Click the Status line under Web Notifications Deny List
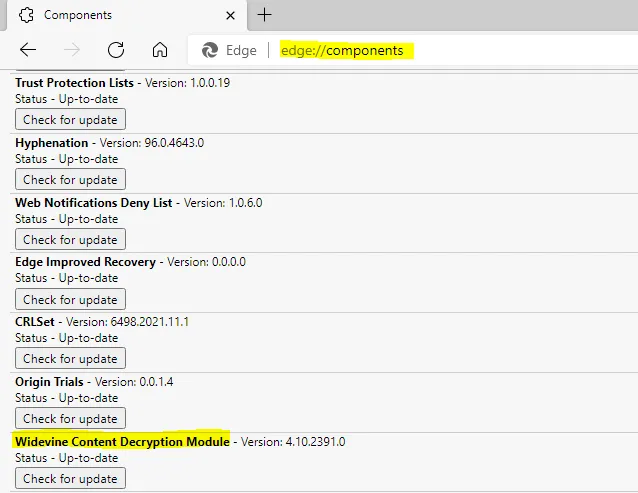The width and height of the screenshot is (638, 493). [x=67, y=219]
